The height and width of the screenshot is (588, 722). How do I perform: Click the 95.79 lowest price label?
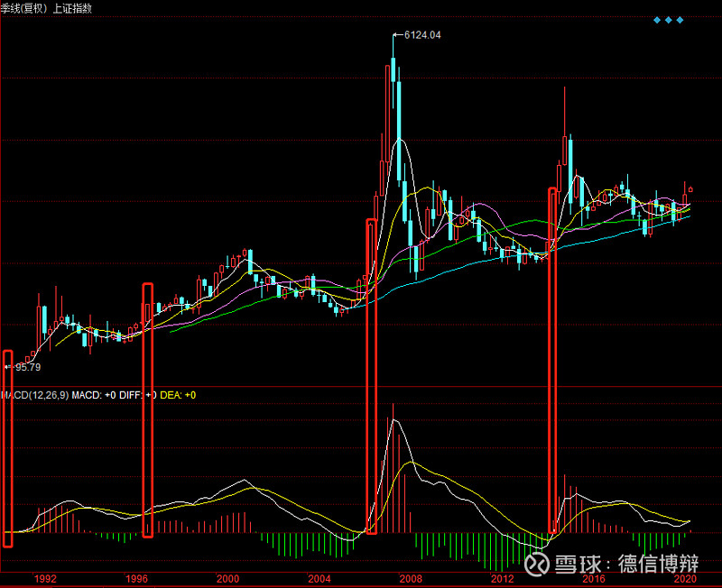click(x=28, y=367)
